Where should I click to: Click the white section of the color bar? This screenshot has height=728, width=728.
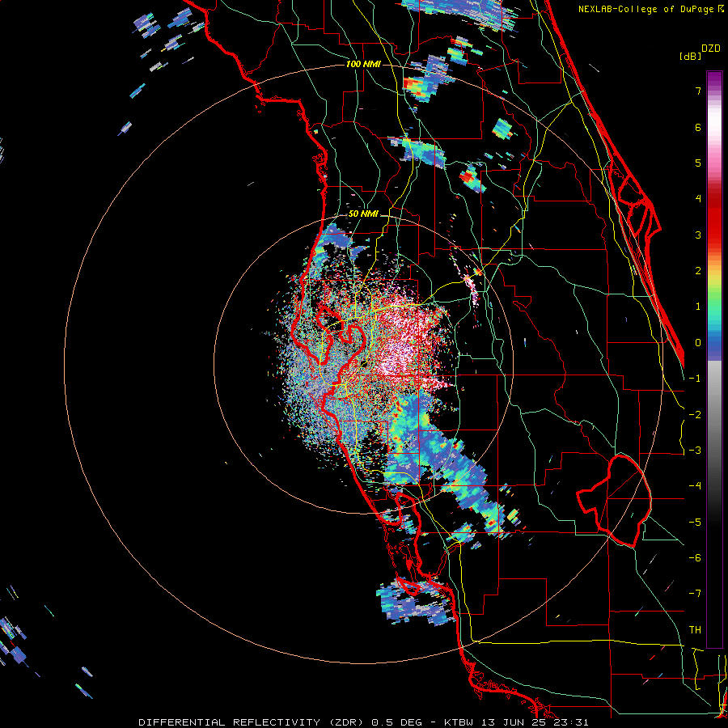click(714, 121)
